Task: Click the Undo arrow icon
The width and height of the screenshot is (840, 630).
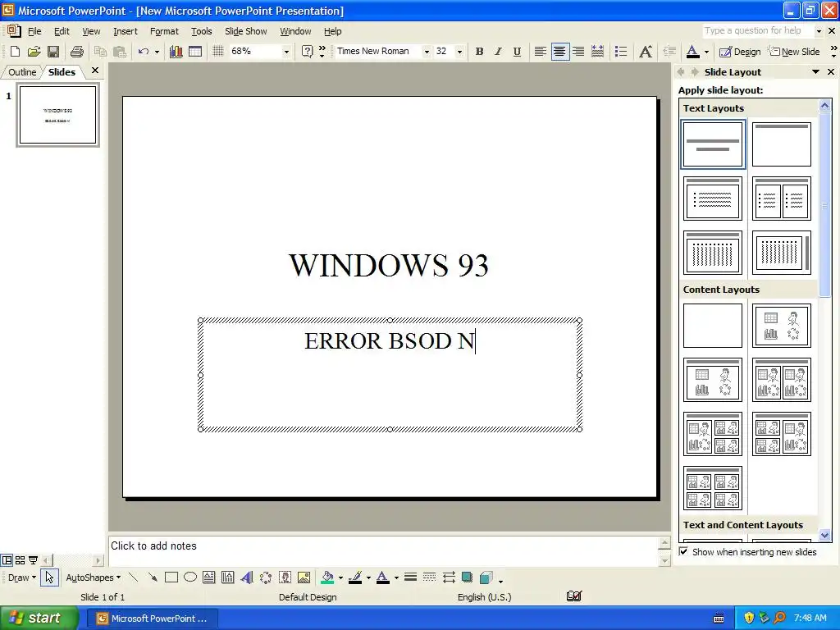Action: tap(143, 52)
